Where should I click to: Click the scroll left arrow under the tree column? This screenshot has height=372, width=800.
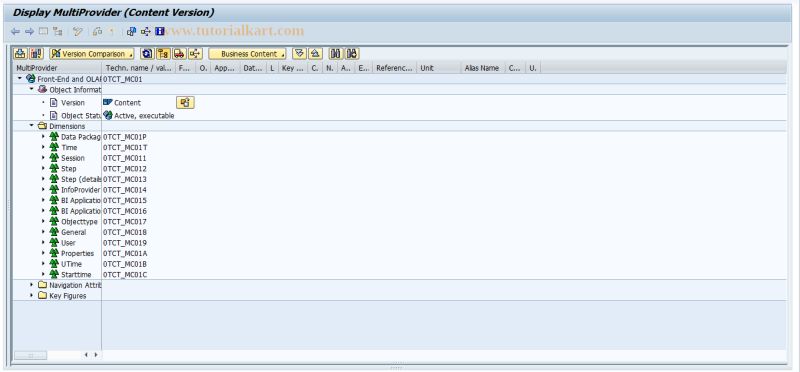(86, 355)
